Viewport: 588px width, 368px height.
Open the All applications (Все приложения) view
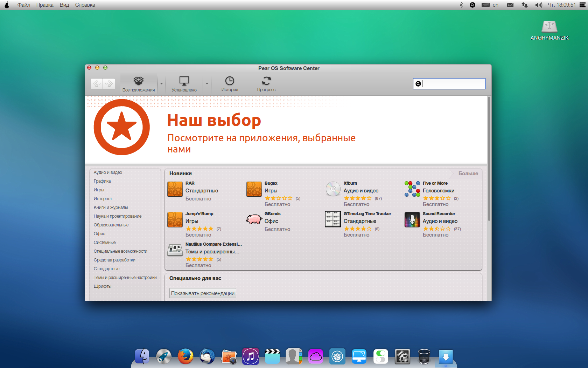[139, 84]
